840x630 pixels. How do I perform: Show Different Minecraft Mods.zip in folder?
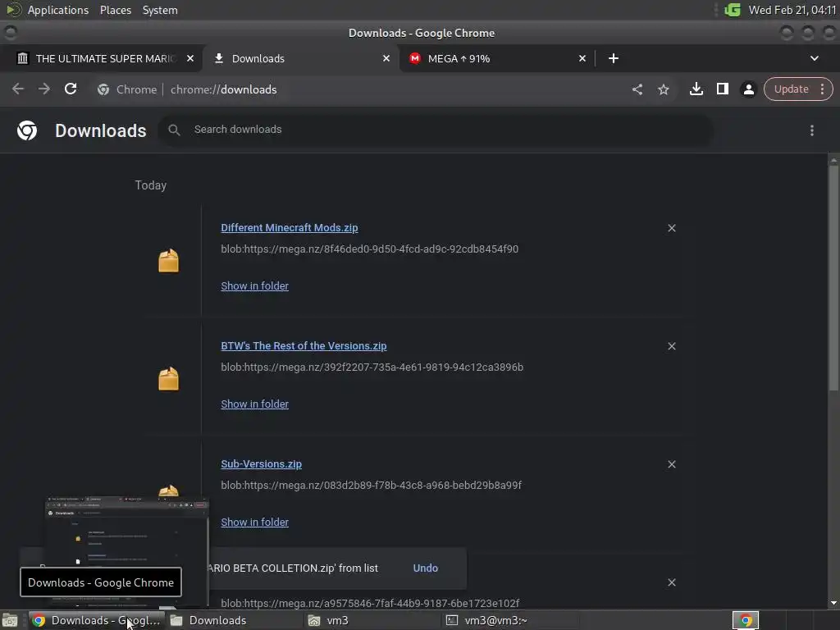254,286
